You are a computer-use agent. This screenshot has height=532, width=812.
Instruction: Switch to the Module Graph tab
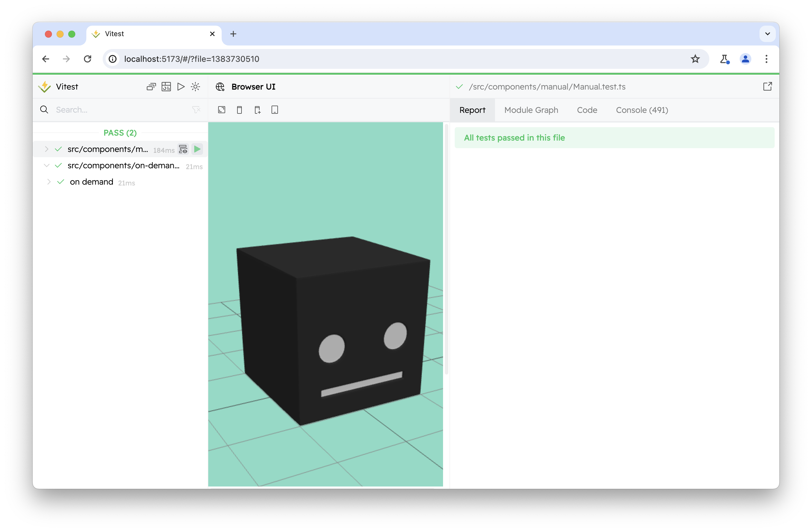pos(531,110)
